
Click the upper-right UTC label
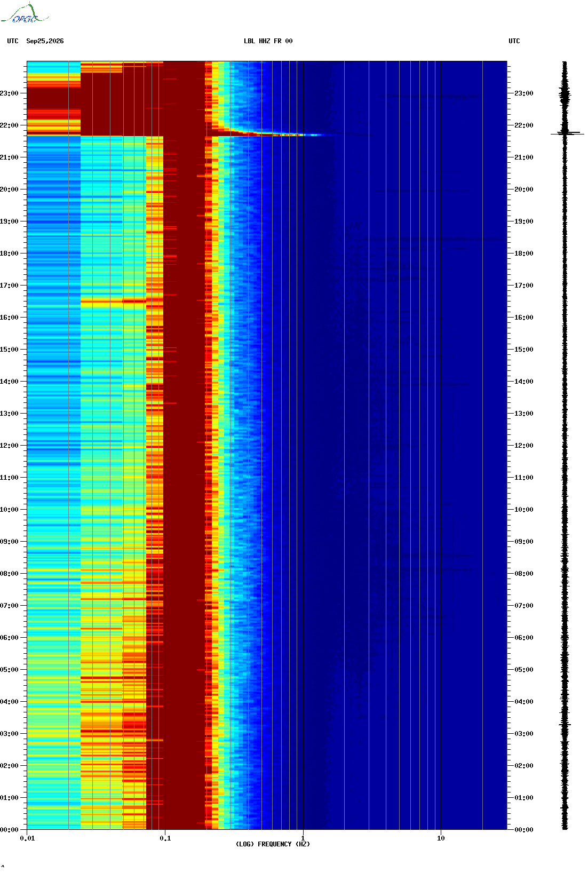pos(514,41)
